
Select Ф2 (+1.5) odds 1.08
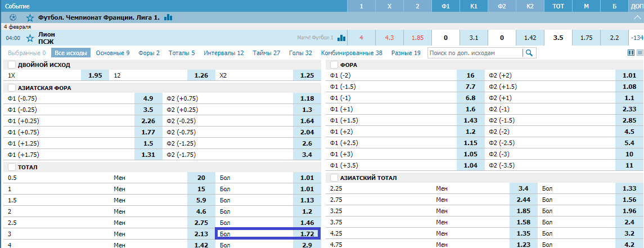(x=629, y=87)
